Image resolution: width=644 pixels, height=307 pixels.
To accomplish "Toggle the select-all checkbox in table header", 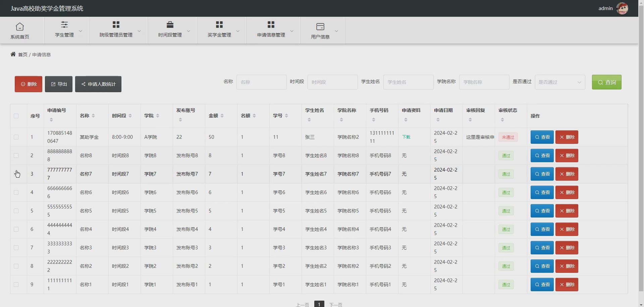I will pos(16,116).
